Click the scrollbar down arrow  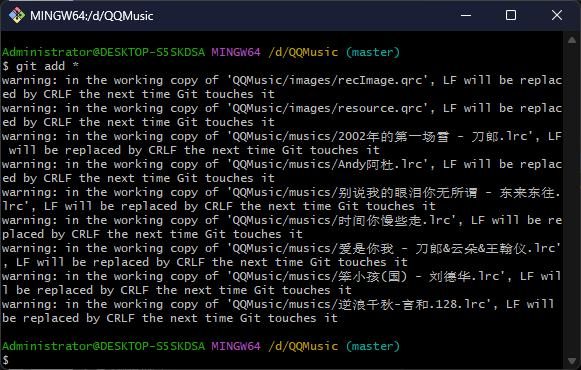point(572,360)
